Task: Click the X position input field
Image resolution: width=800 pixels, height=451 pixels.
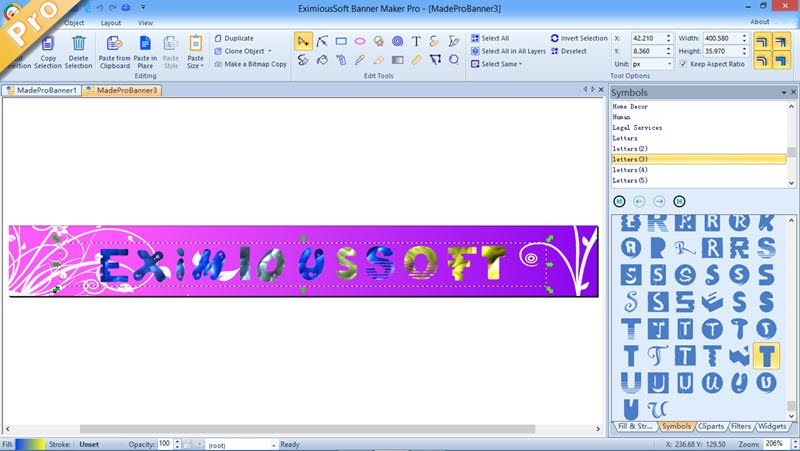Action: [x=647, y=38]
